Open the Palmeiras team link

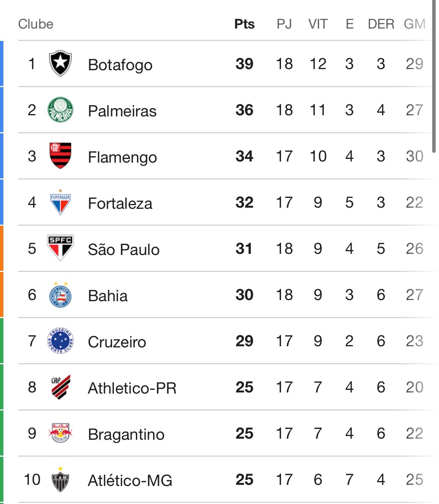[x=122, y=111]
